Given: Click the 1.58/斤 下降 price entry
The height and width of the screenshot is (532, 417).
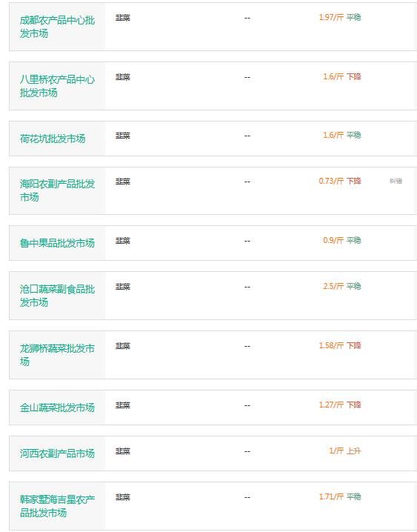Looking at the screenshot, I should tap(340, 346).
